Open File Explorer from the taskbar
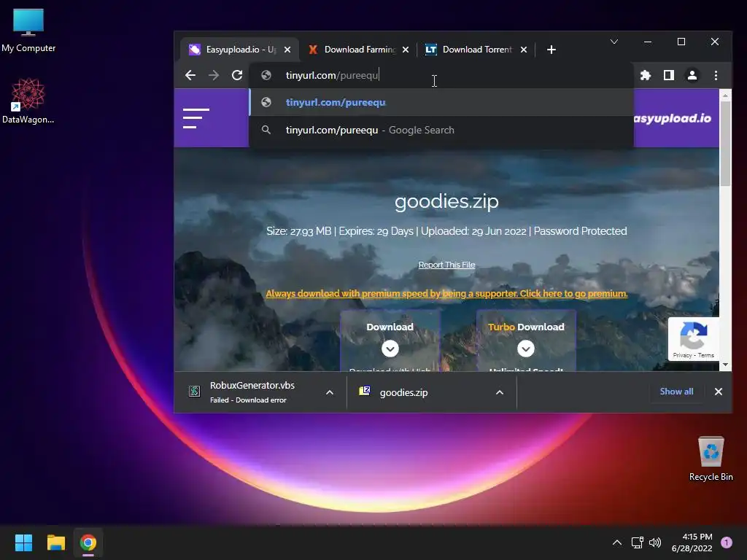This screenshot has height=560, width=747. [55, 542]
